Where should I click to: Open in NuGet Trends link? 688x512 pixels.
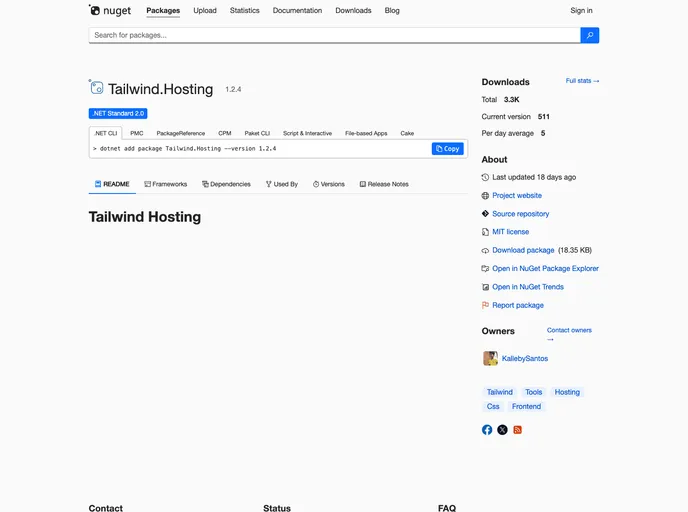pos(528,287)
